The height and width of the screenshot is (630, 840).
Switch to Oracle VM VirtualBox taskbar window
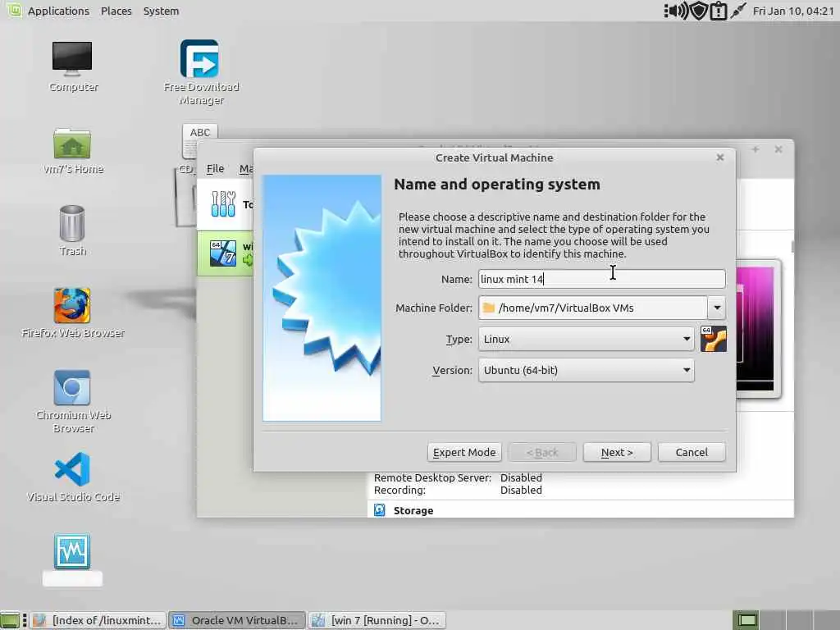[x=237, y=620]
